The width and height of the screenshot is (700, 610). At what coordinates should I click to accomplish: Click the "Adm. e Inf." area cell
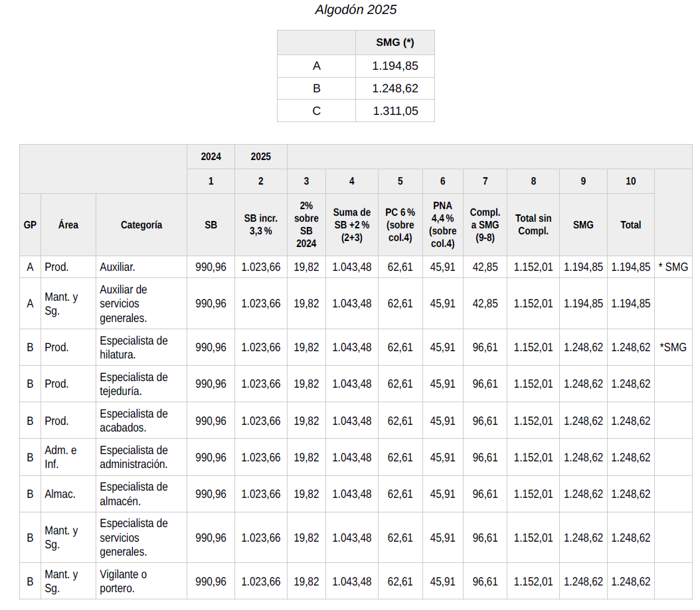(x=60, y=457)
